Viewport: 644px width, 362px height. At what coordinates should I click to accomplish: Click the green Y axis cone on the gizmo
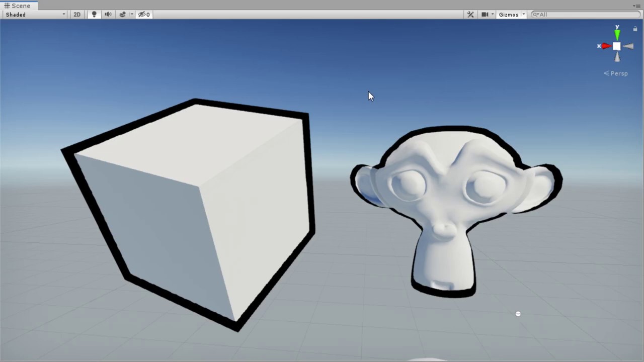(x=617, y=34)
